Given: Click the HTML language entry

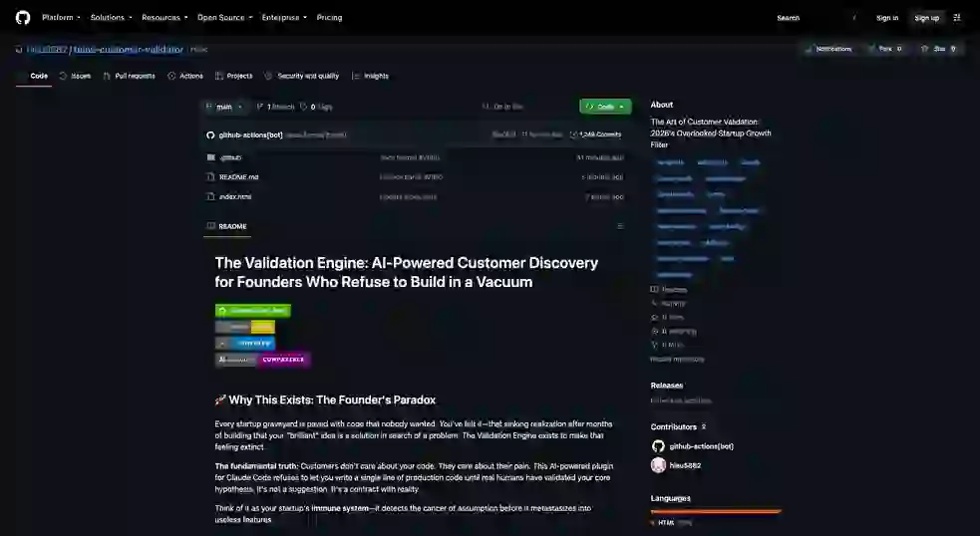Looking at the screenshot, I should click(x=673, y=523).
